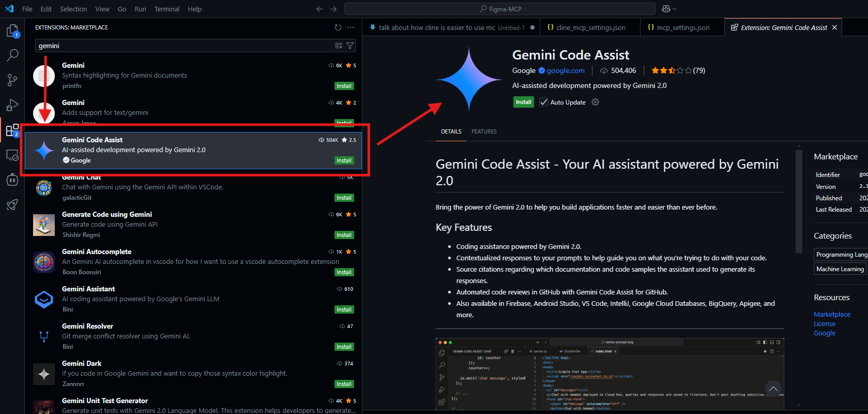The image size is (868, 414).
Task: Open the Extensions view icon
Action: (x=12, y=130)
